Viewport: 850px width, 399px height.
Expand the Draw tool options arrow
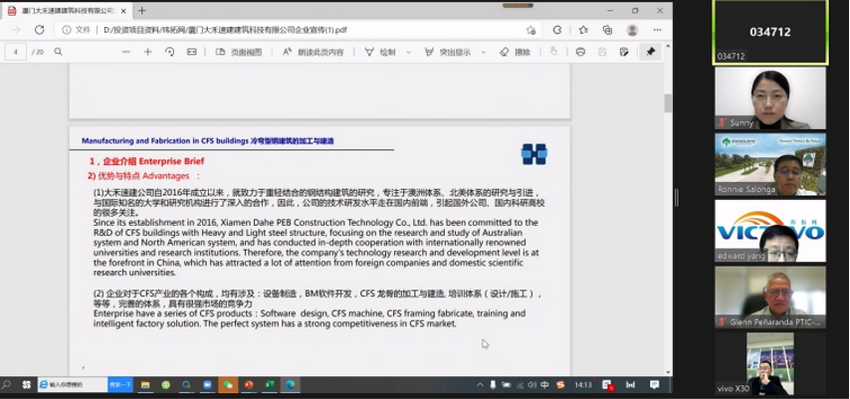409,53
